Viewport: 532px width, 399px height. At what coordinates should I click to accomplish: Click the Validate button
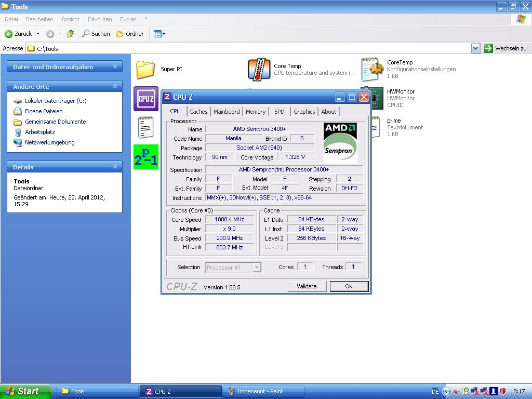pos(307,286)
